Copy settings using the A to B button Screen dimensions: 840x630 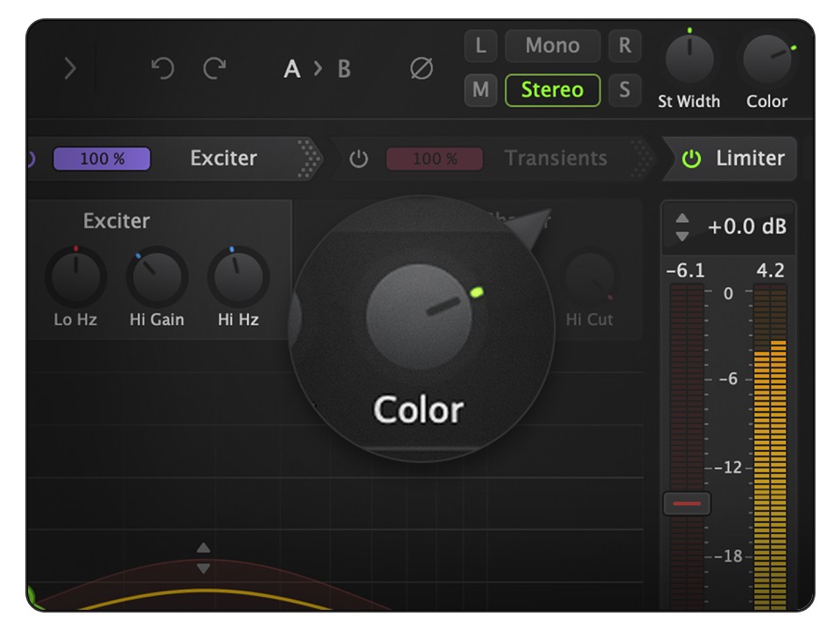317,70
